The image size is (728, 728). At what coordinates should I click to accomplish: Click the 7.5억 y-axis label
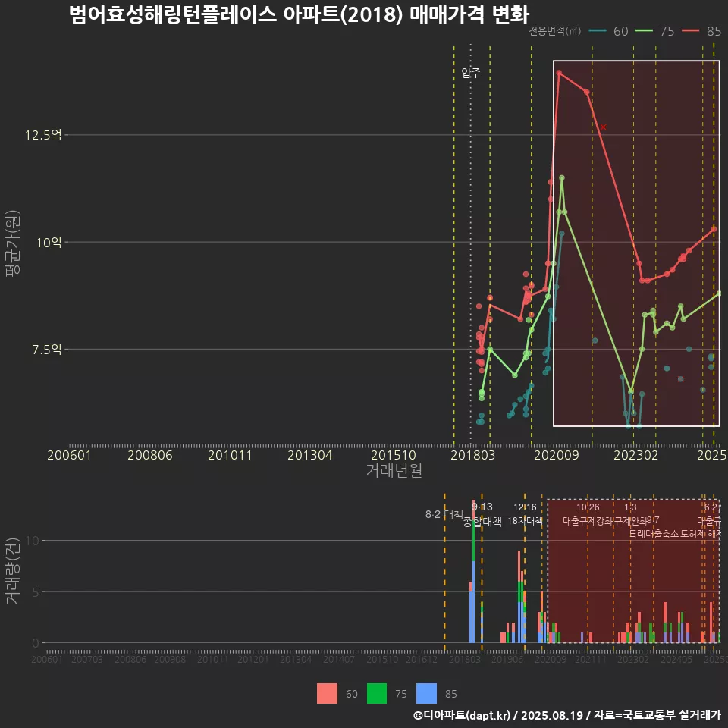click(46, 349)
